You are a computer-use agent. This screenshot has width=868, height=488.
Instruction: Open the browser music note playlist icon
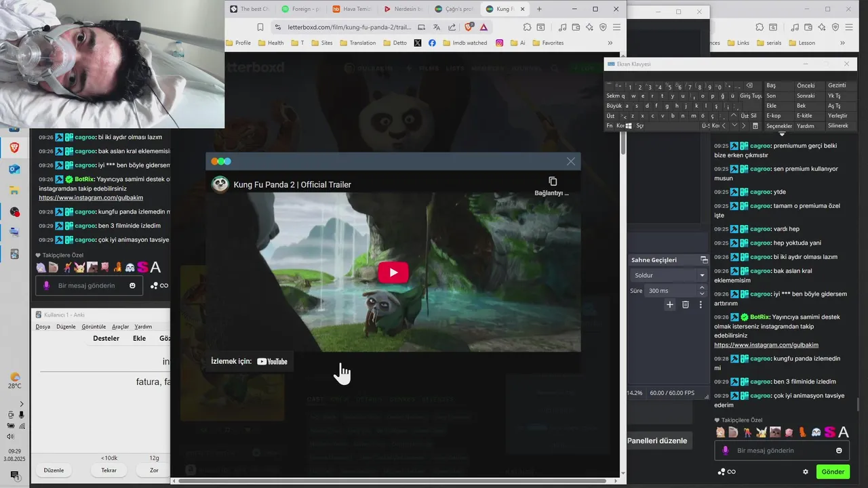(x=562, y=27)
